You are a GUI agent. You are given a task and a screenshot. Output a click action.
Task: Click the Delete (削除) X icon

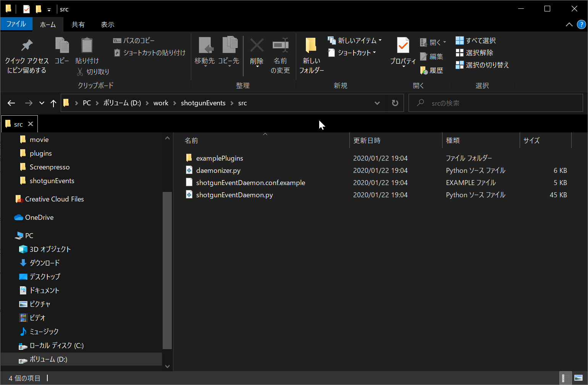pos(257,45)
